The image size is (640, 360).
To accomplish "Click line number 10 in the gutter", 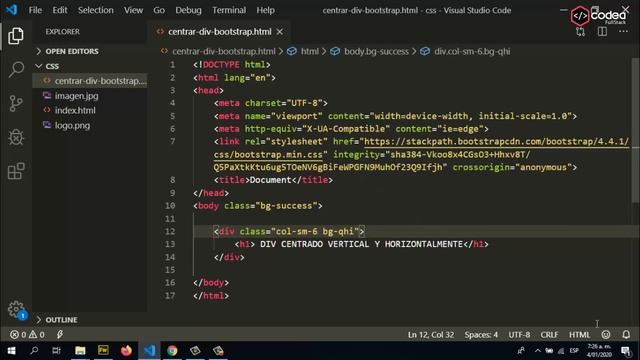I will [170, 206].
